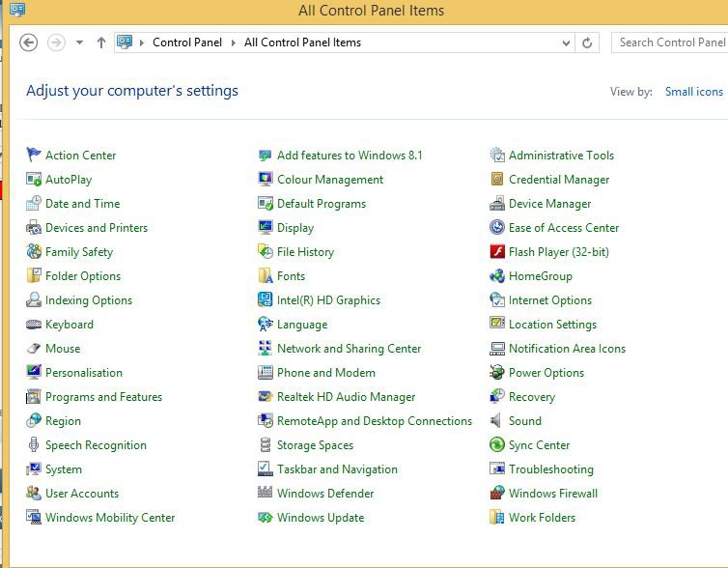This screenshot has width=728, height=568.
Task: Open the address bar history dropdown arrow
Action: [566, 43]
